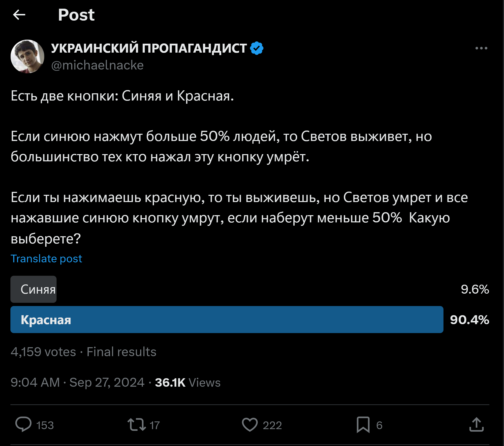
Task: Go back using the left arrow
Action: tap(19, 15)
